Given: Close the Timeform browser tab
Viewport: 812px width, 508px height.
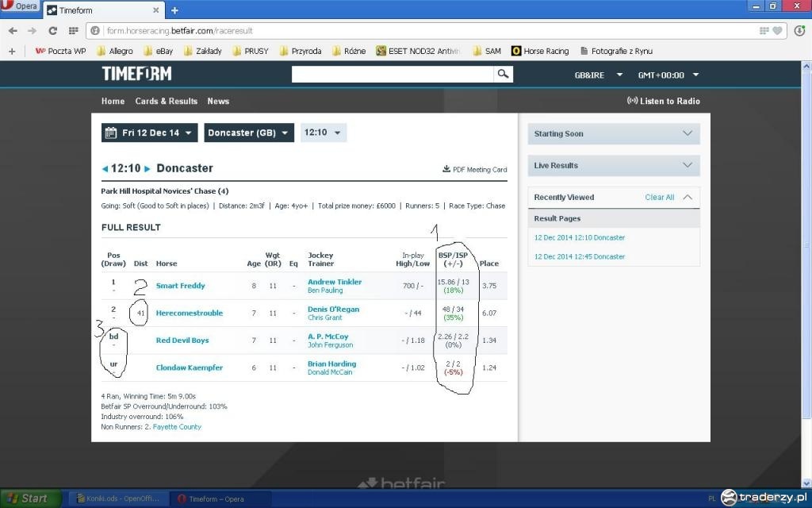Looking at the screenshot, I should pos(156,10).
